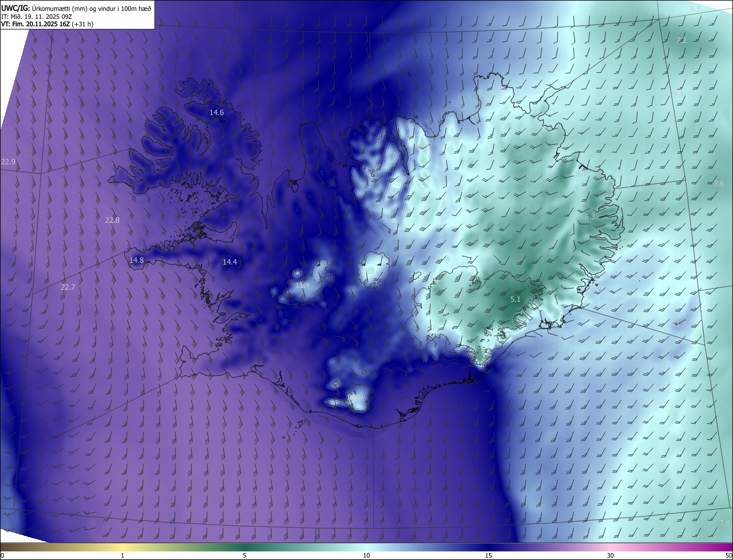Click the colorbar label 10
This screenshot has width=733, height=560.
366,555
